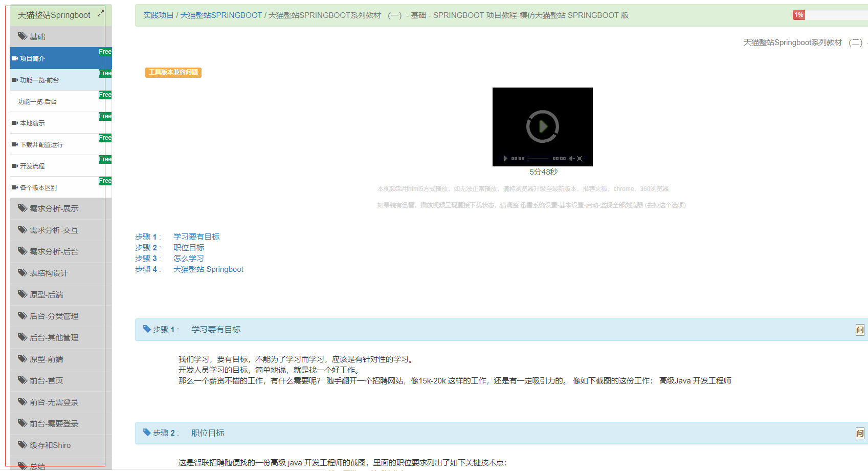
Task: Click the video camera icon beside 各个版本区别
Action: 15,187
